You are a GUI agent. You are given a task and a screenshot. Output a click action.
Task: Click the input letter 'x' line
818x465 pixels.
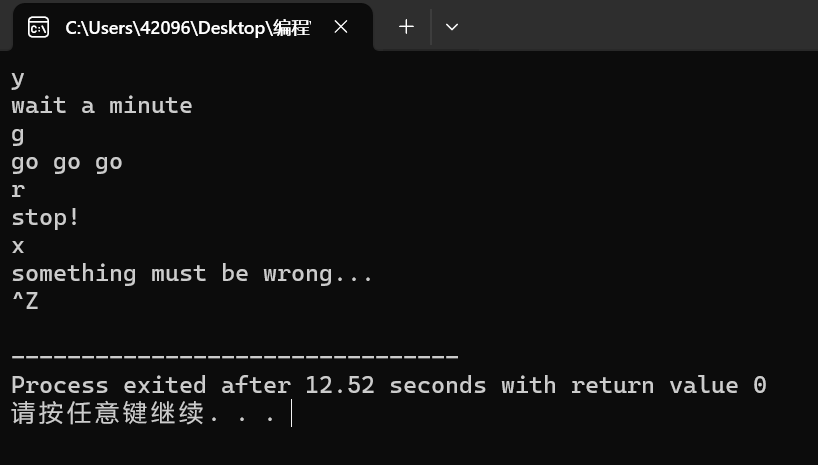pos(18,246)
